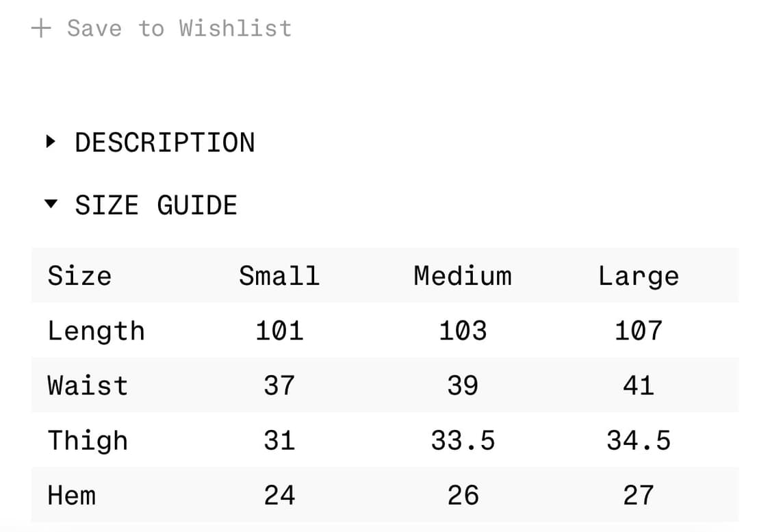Click the Size header cell
The height and width of the screenshot is (532, 770).
(79, 276)
